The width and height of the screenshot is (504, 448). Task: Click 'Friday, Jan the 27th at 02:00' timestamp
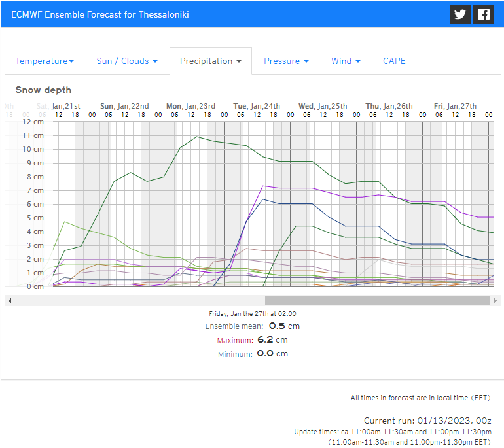(x=252, y=314)
